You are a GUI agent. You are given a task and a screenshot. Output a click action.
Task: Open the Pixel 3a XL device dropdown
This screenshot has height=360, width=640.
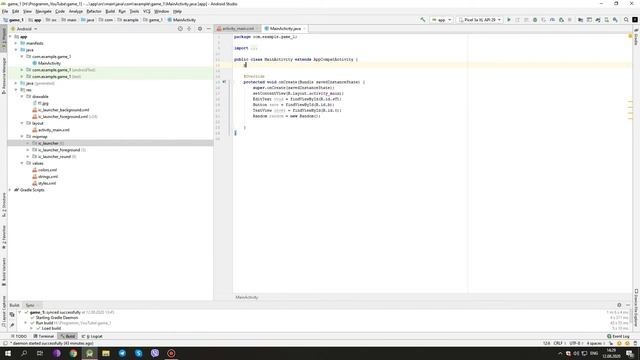tap(480, 20)
